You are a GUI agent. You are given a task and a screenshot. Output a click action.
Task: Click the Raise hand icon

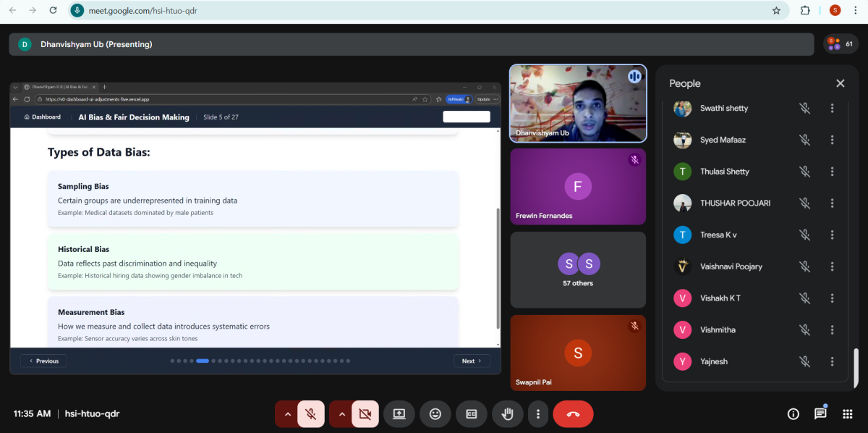point(508,414)
